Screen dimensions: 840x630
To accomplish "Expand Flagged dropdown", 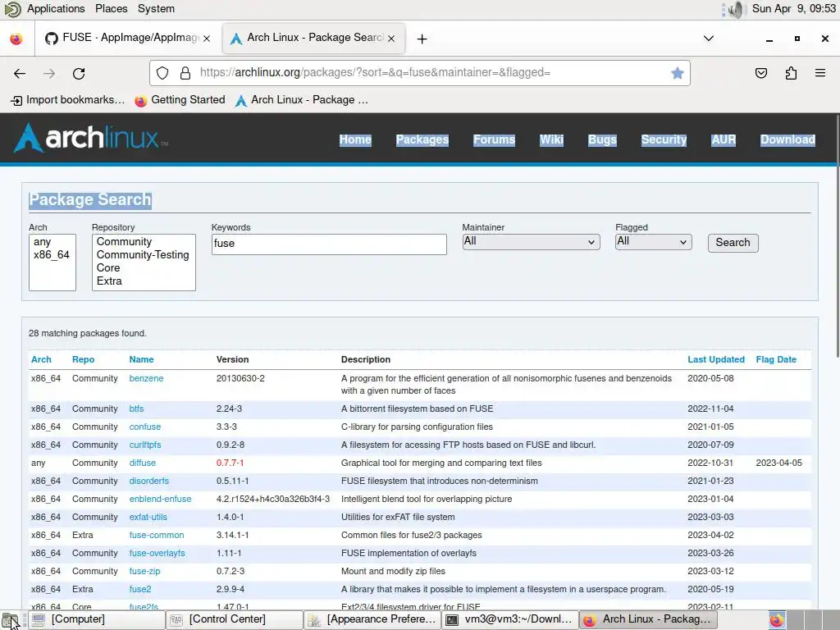I will (x=653, y=242).
